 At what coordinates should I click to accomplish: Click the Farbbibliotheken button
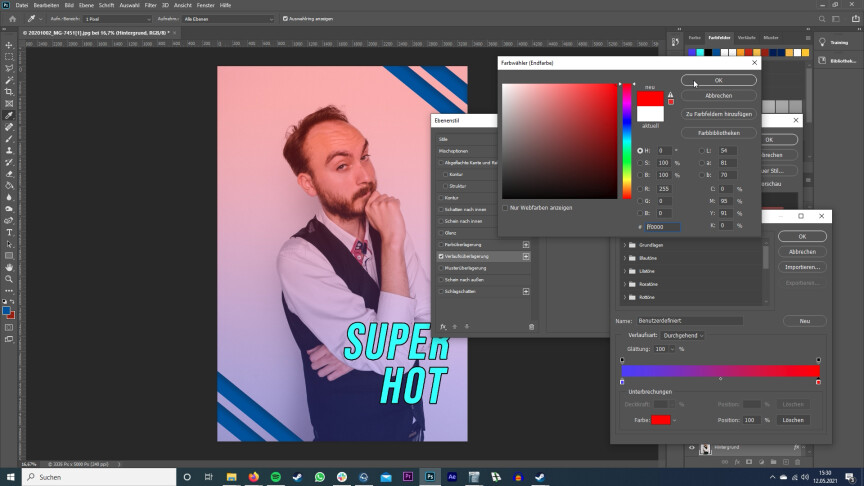(x=717, y=132)
